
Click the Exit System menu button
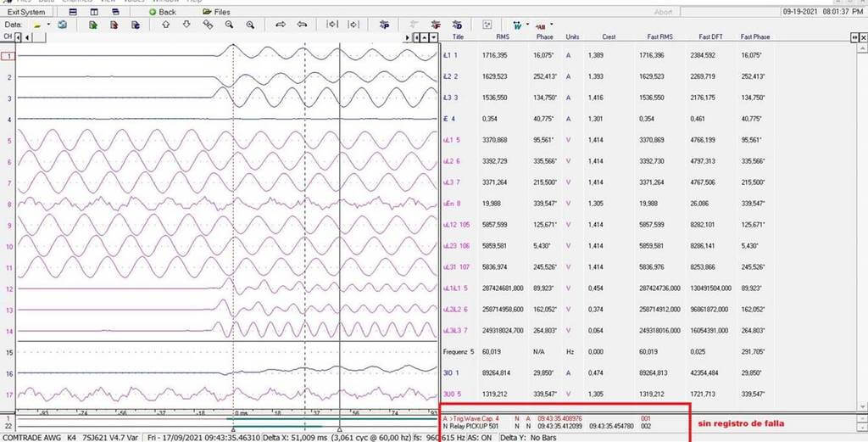[26, 12]
